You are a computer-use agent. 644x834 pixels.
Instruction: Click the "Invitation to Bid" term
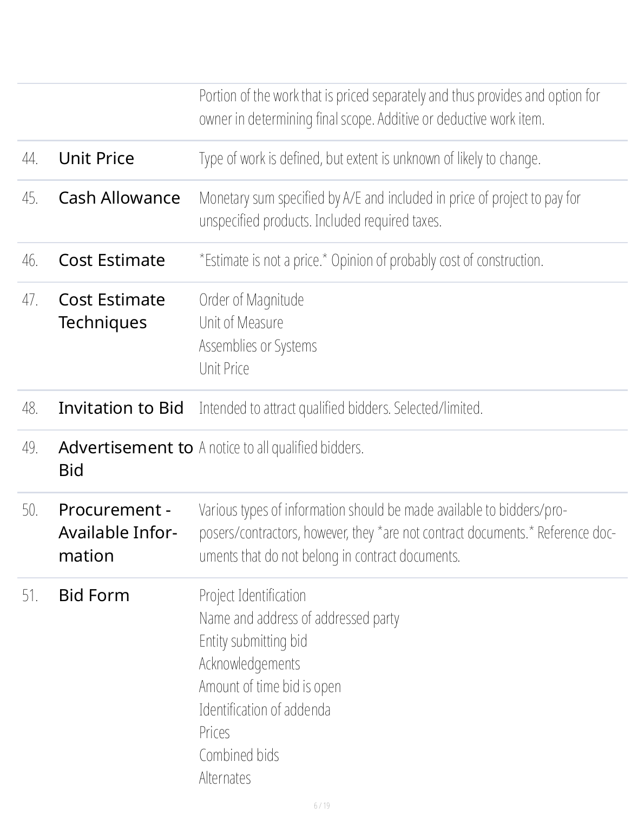click(x=121, y=408)
